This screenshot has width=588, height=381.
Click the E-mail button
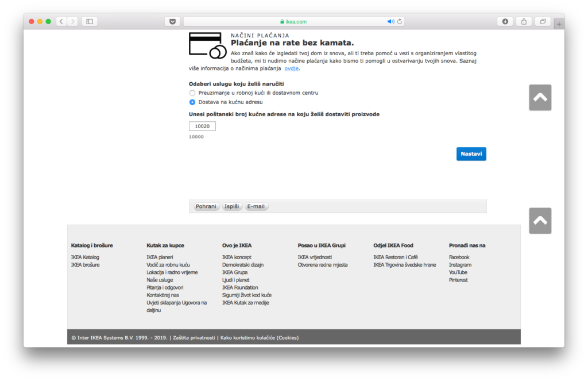(x=256, y=206)
